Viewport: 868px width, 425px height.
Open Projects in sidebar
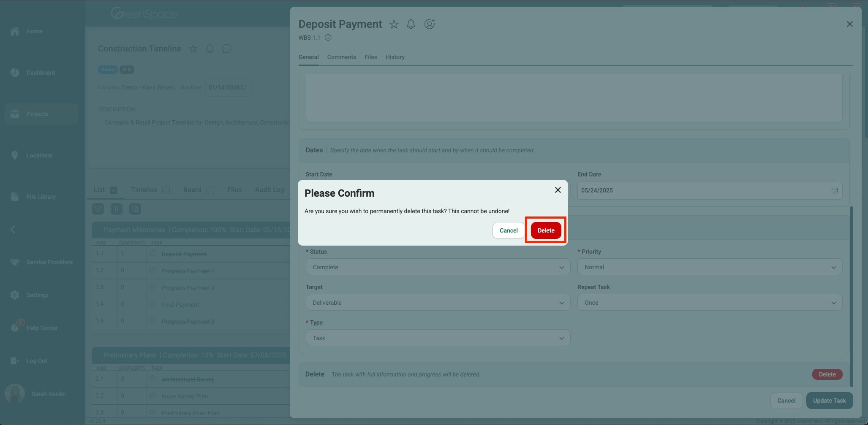[41, 114]
